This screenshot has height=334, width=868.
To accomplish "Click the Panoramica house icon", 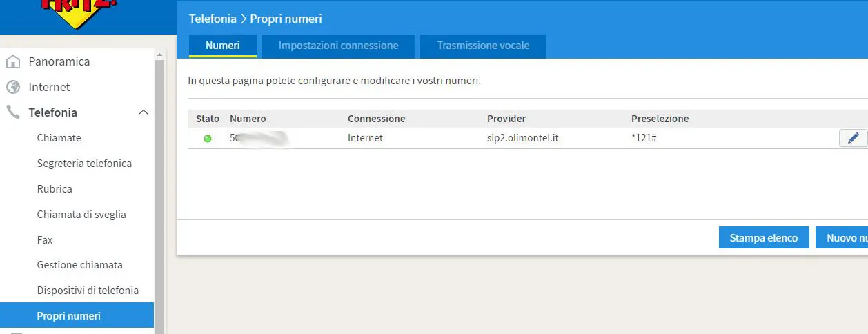I will pyautogui.click(x=12, y=62).
